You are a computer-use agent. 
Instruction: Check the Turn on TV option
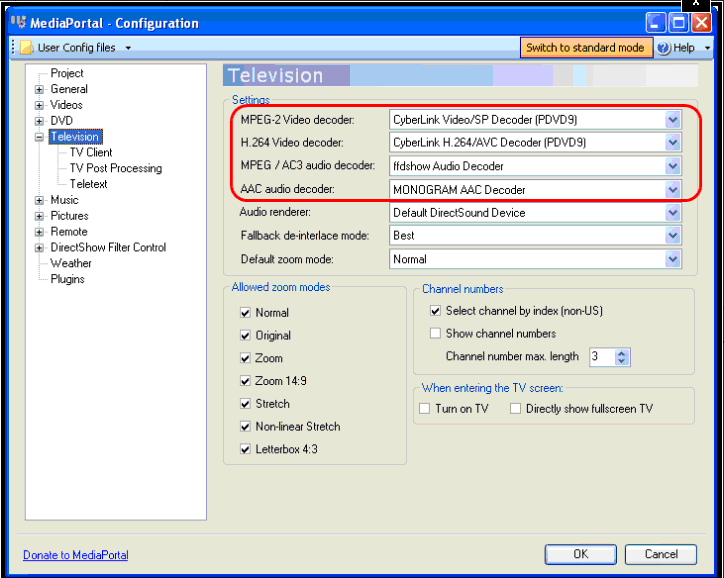425,408
